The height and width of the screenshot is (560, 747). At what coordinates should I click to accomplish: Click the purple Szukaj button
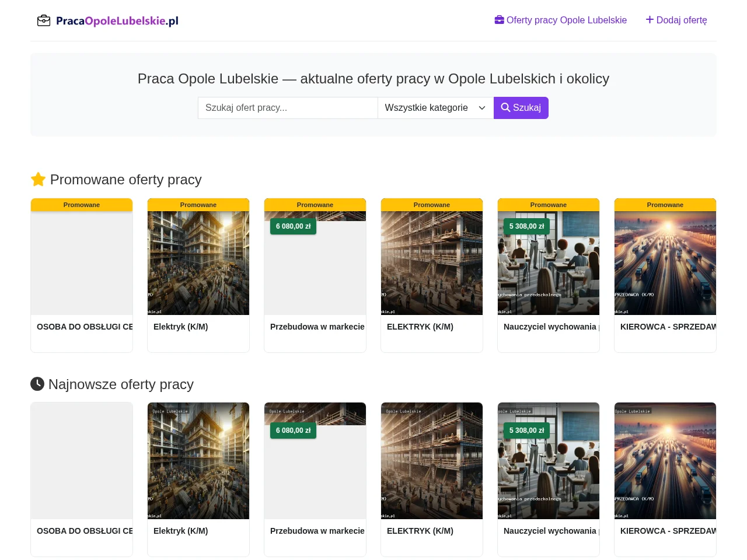coord(521,108)
